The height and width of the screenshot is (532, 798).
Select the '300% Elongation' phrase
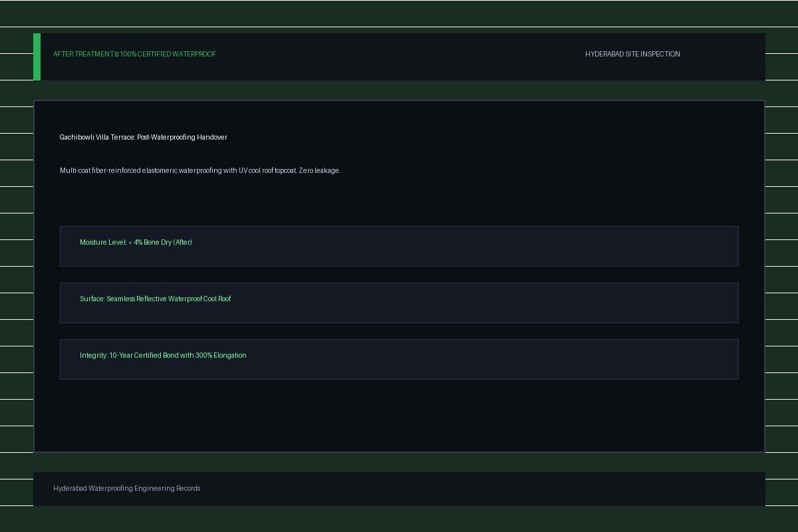tap(221, 355)
